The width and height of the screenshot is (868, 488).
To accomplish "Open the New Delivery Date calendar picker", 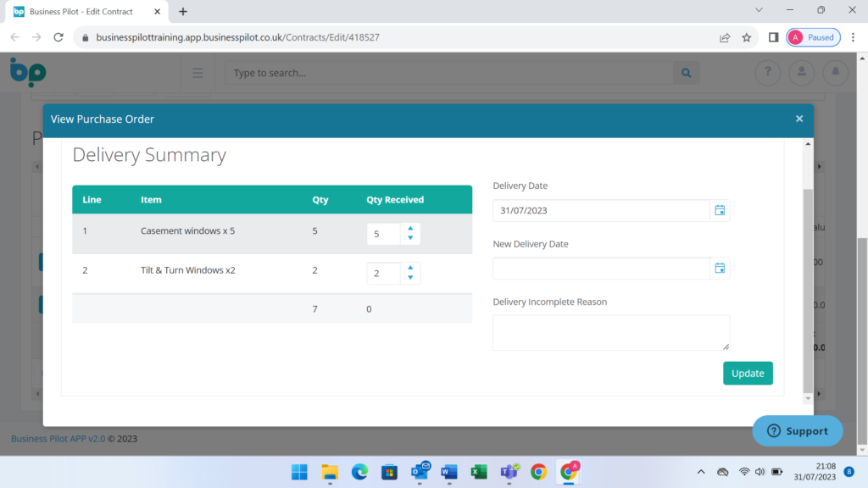I will click(x=719, y=269).
